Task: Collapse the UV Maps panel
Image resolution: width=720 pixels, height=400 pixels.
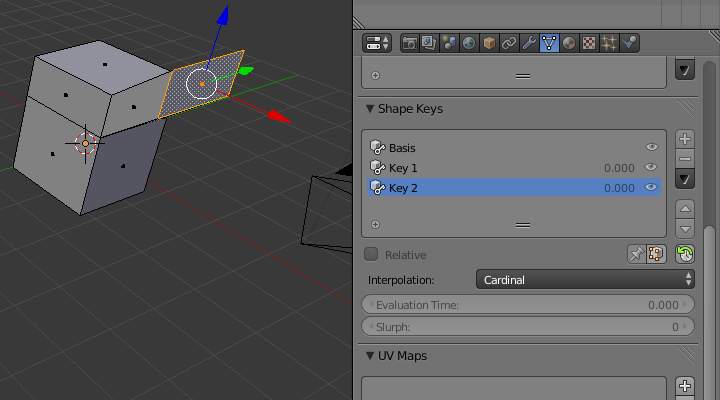Action: tap(370, 355)
